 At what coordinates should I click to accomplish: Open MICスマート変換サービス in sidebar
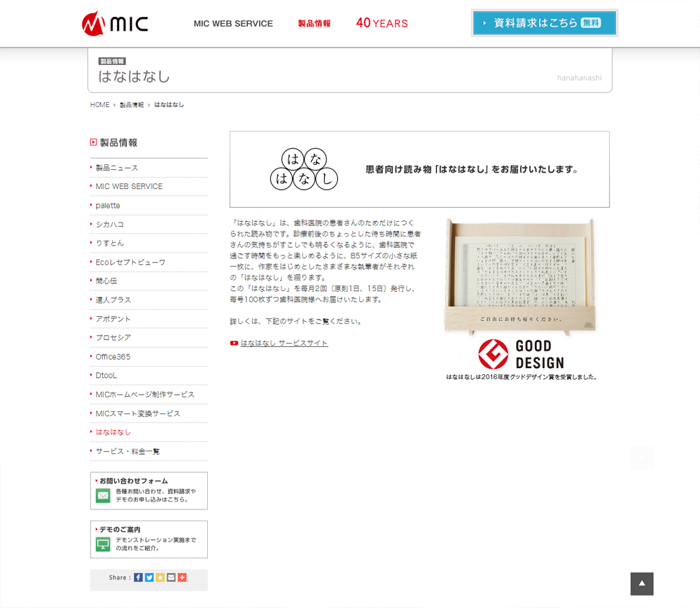(138, 413)
